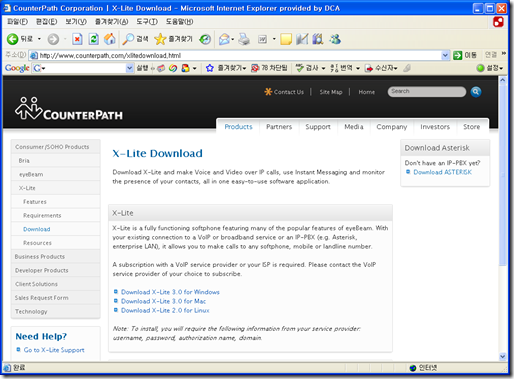Click inside the site Search field
514x379 pixels.
tap(427, 92)
